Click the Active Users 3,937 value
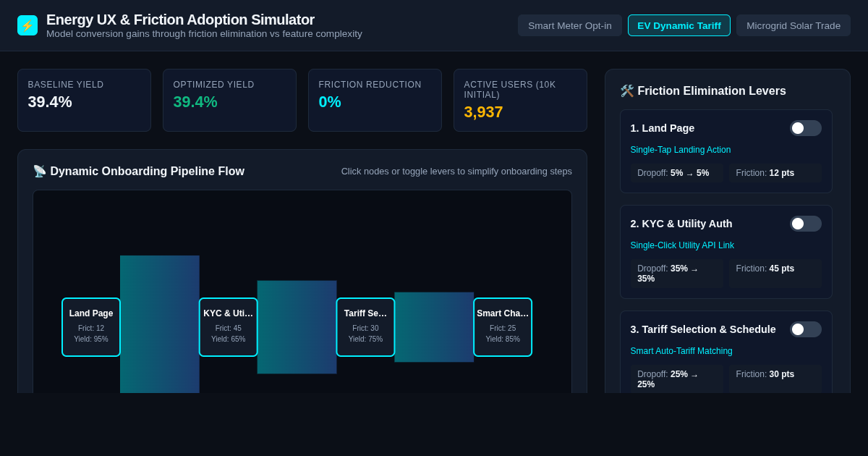Viewport: 868px width, 456px height. click(483, 112)
